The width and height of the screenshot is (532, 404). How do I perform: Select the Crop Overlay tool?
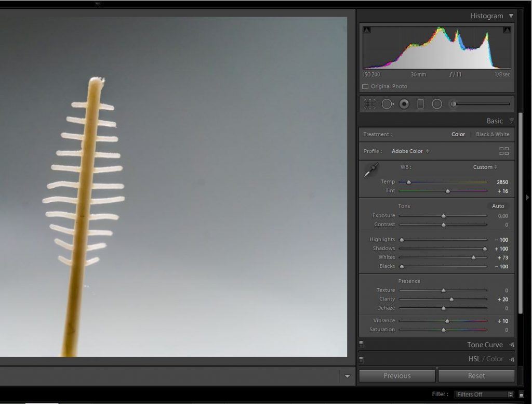370,104
